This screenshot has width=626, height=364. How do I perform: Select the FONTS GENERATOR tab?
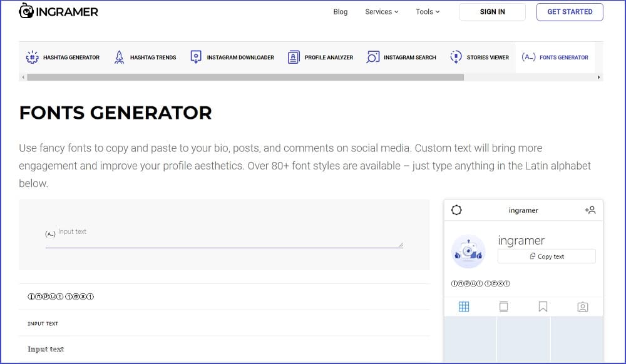pos(555,57)
